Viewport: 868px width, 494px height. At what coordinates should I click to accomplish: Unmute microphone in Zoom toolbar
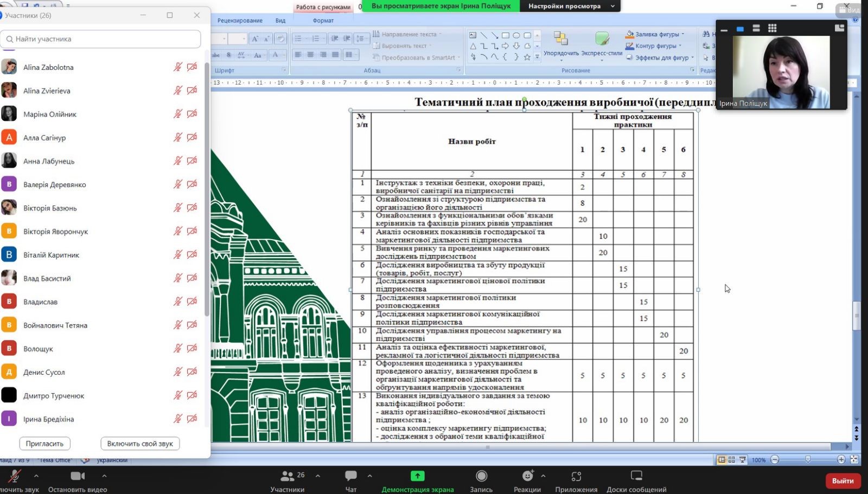click(15, 476)
